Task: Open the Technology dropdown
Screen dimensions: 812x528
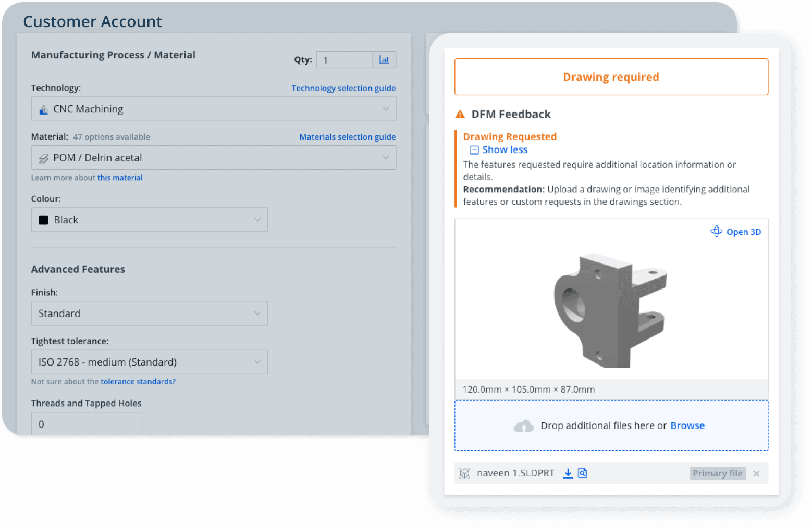Action: click(385, 109)
